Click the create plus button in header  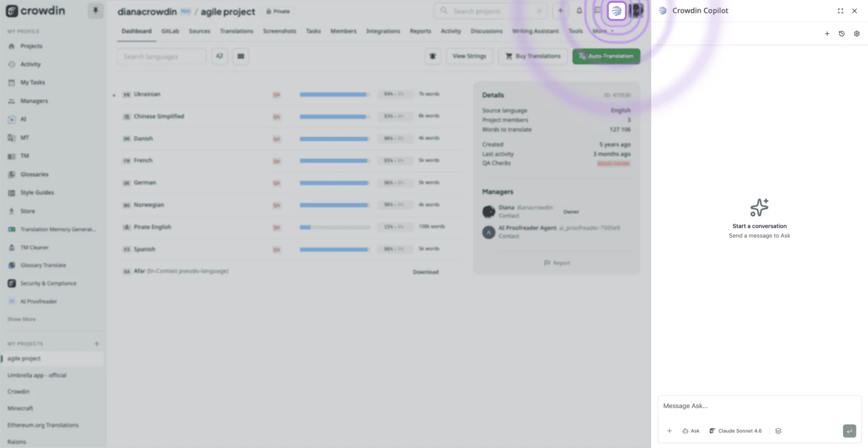click(x=561, y=10)
